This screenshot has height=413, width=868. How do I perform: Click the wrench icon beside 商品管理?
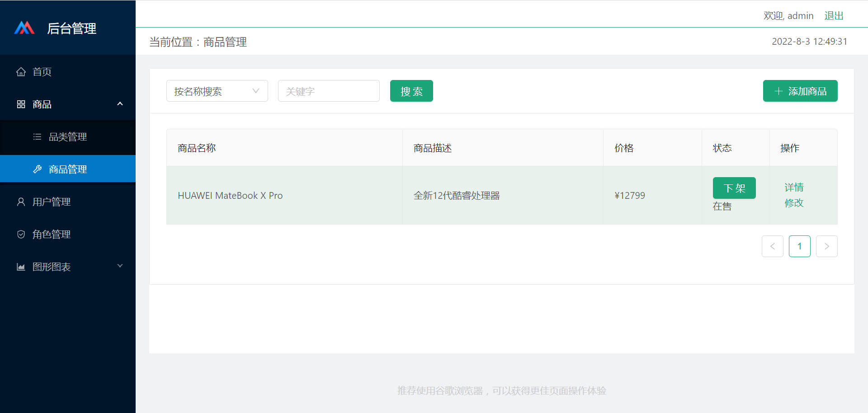[37, 169]
